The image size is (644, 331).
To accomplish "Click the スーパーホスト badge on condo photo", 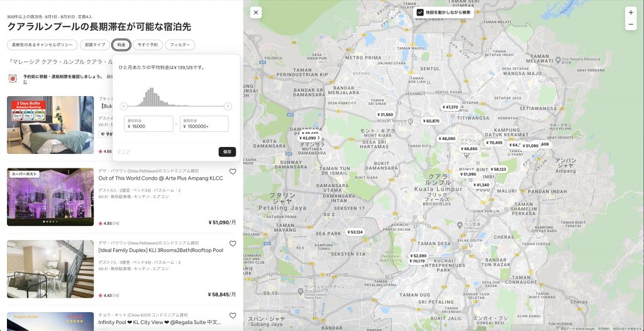I will pos(25,174).
